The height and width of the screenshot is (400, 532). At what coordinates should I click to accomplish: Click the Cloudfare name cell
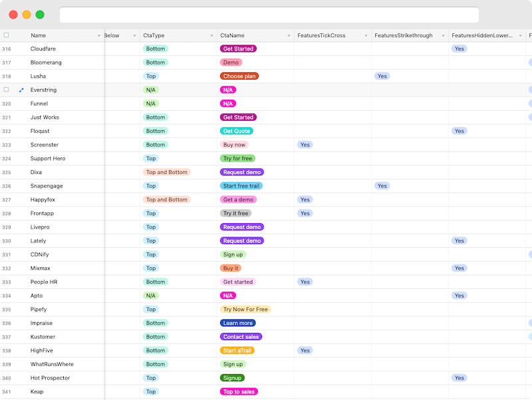click(43, 49)
